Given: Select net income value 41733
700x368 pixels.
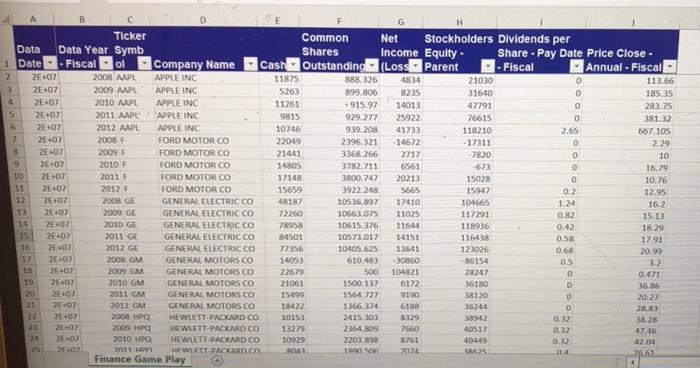Looking at the screenshot, I should (408, 130).
